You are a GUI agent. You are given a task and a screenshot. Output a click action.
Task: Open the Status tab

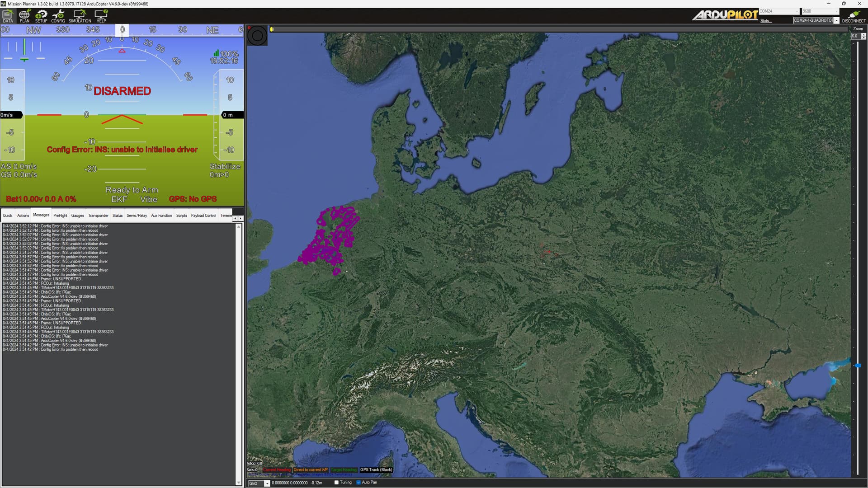[x=118, y=216]
